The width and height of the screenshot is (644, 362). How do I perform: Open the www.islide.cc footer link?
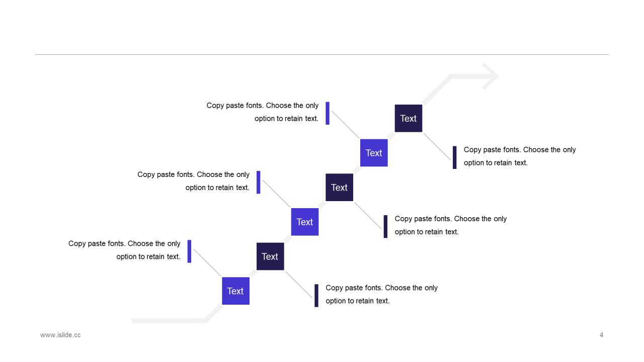coord(60,335)
